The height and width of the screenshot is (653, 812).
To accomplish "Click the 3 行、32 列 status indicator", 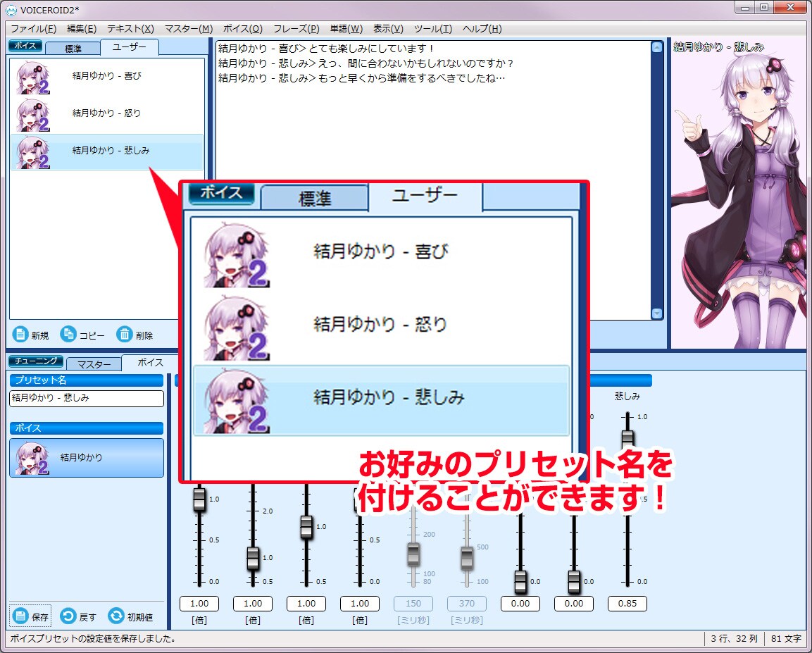I will [x=734, y=639].
